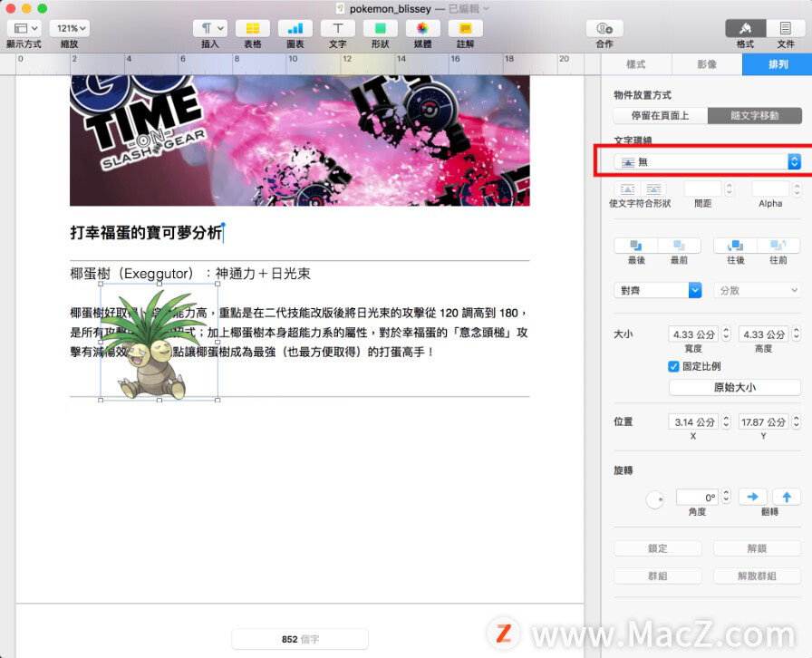Click the height stepper arrows
812x658 pixels.
coord(797,334)
